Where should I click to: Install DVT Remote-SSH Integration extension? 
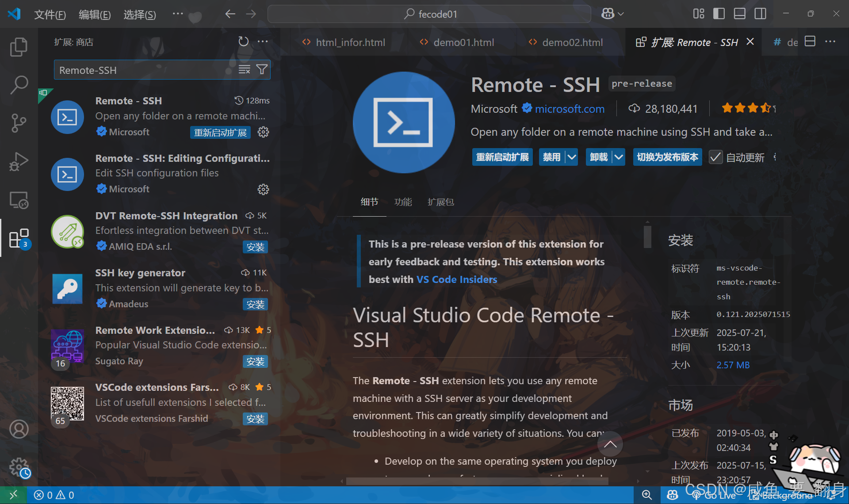pos(255,247)
